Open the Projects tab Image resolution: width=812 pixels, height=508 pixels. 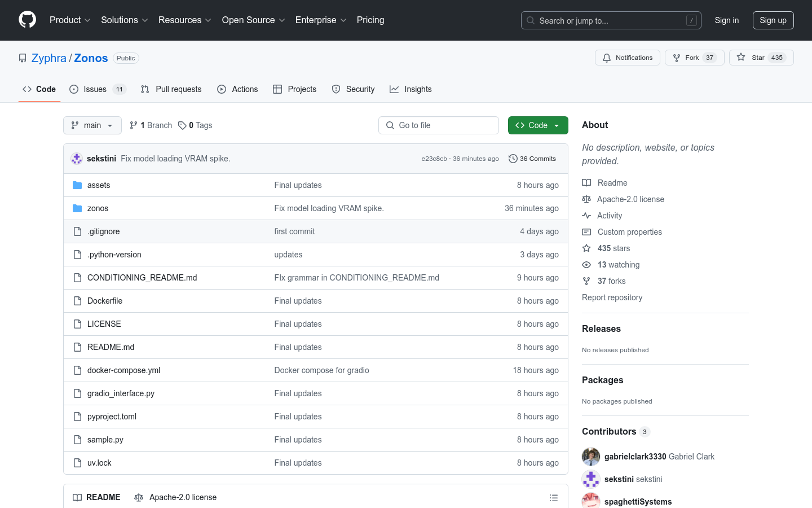click(294, 89)
